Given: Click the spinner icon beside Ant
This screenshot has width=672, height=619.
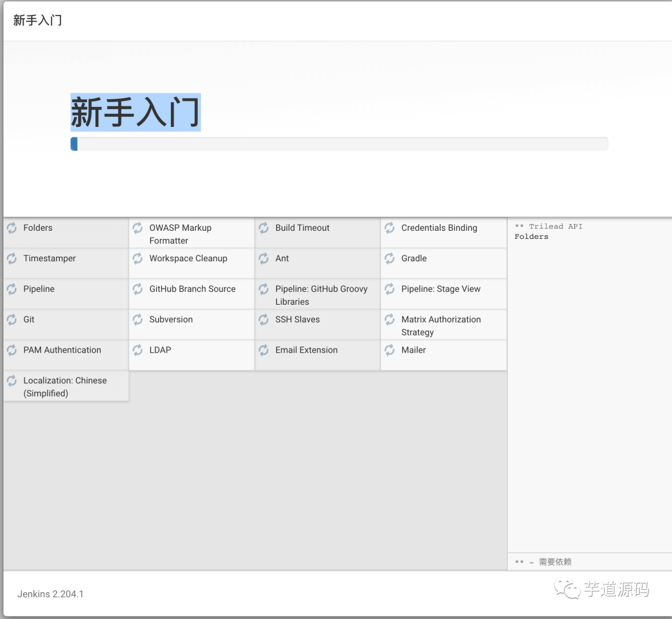Looking at the screenshot, I should tap(263, 258).
